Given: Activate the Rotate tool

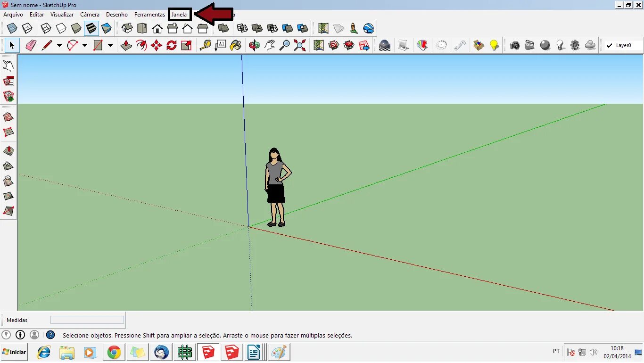Looking at the screenshot, I should tap(171, 45).
